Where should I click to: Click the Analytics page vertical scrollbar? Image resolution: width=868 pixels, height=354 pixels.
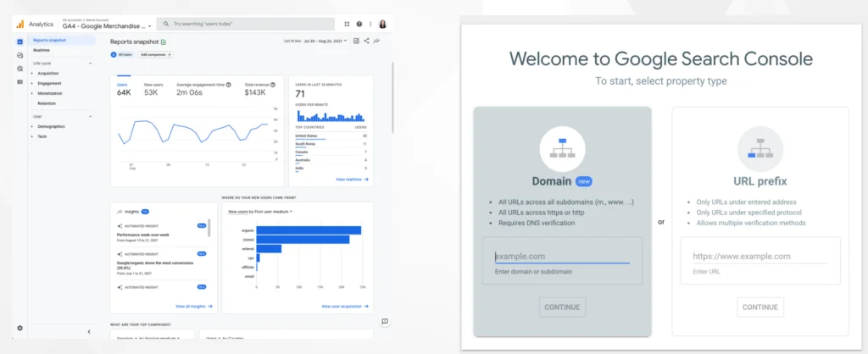pos(392,97)
